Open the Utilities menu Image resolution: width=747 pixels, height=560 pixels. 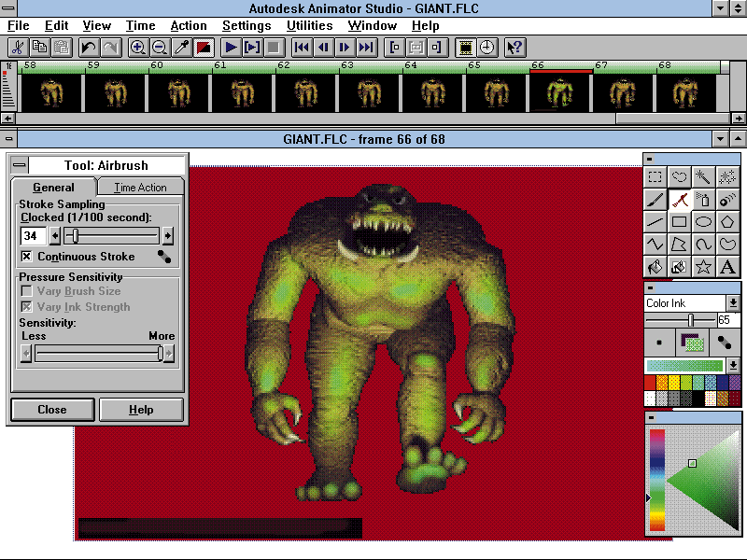(x=308, y=26)
